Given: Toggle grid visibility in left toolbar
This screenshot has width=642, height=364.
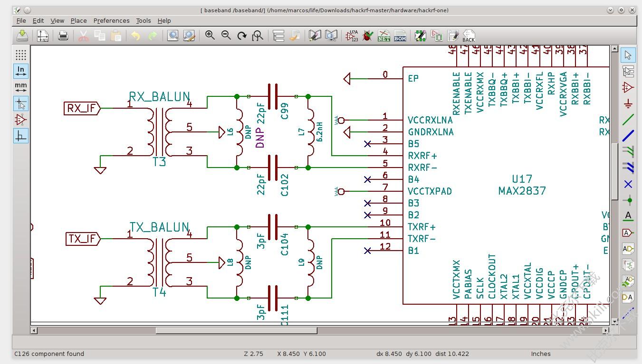Looking at the screenshot, I should coord(21,55).
